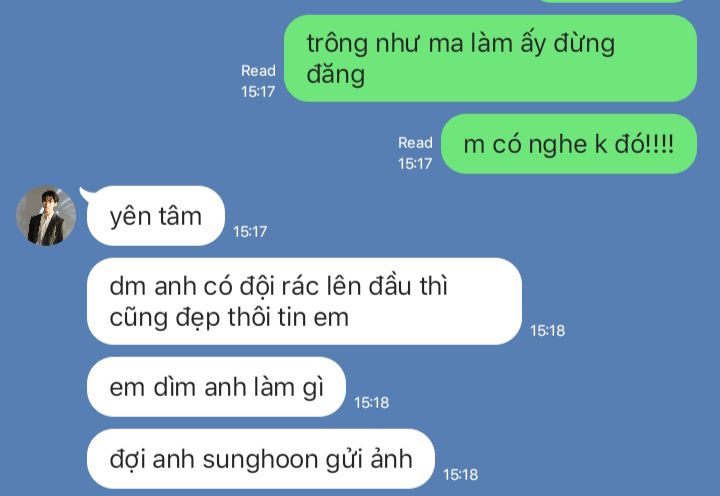
Task: Tap the 'đợi anh sunghoon gửi ảnh' message
Action: 261,459
